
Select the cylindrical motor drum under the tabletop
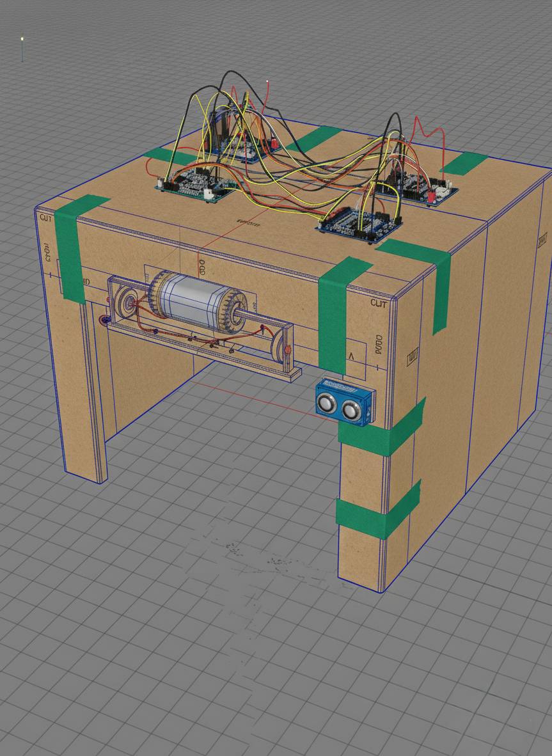pos(197,304)
